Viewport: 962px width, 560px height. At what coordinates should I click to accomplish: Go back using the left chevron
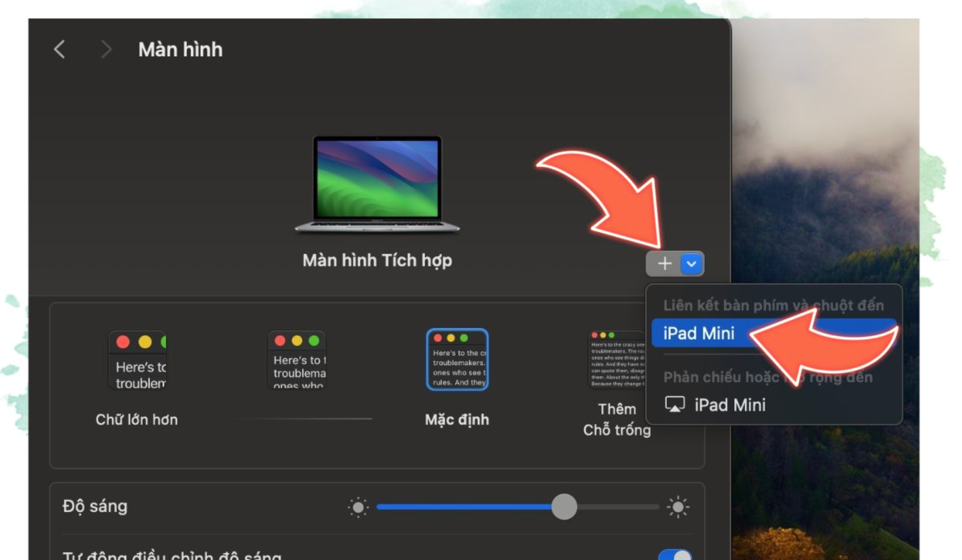[59, 49]
